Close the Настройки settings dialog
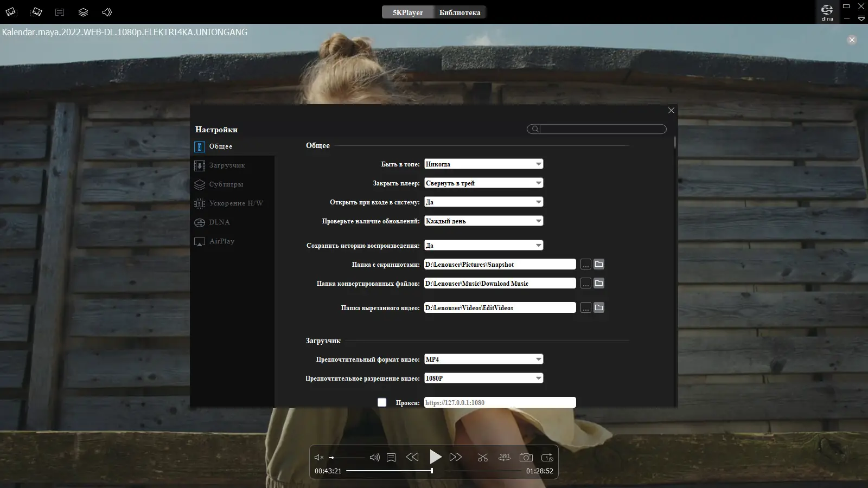868x488 pixels. coord(671,110)
